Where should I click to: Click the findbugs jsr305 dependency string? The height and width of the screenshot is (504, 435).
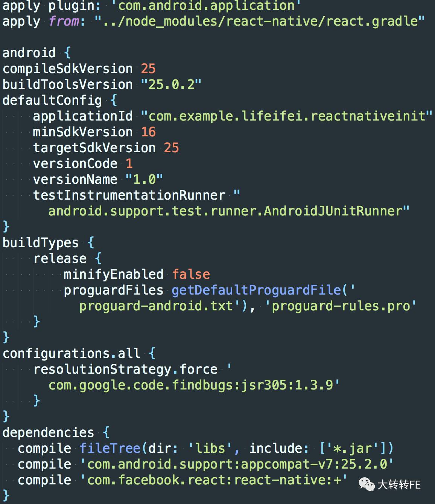click(194, 385)
